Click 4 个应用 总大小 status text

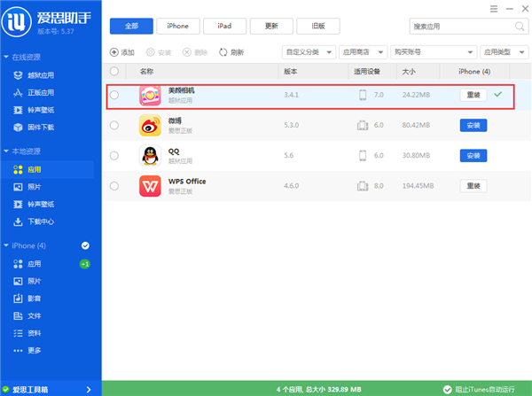(x=318, y=389)
